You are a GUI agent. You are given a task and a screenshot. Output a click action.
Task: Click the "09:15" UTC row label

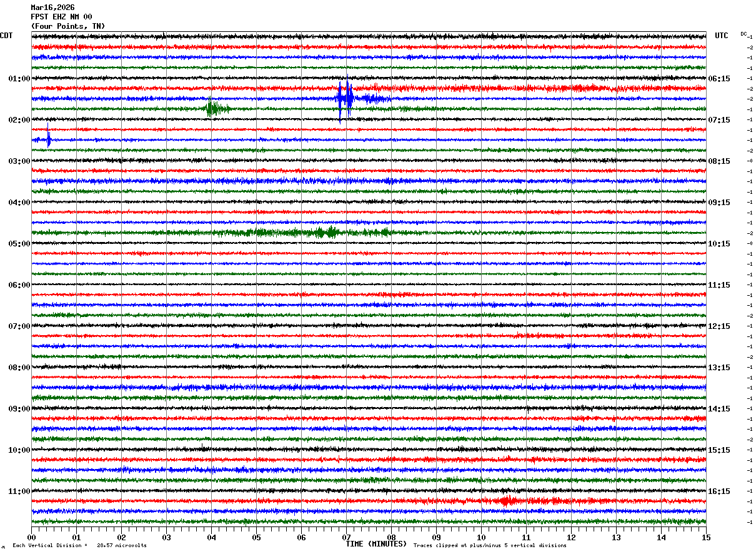click(719, 203)
